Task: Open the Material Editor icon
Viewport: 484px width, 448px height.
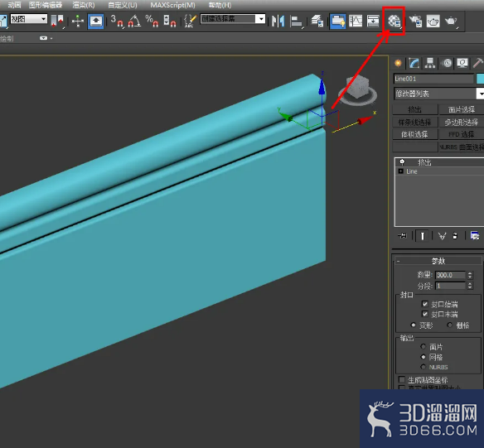Action: [394, 21]
